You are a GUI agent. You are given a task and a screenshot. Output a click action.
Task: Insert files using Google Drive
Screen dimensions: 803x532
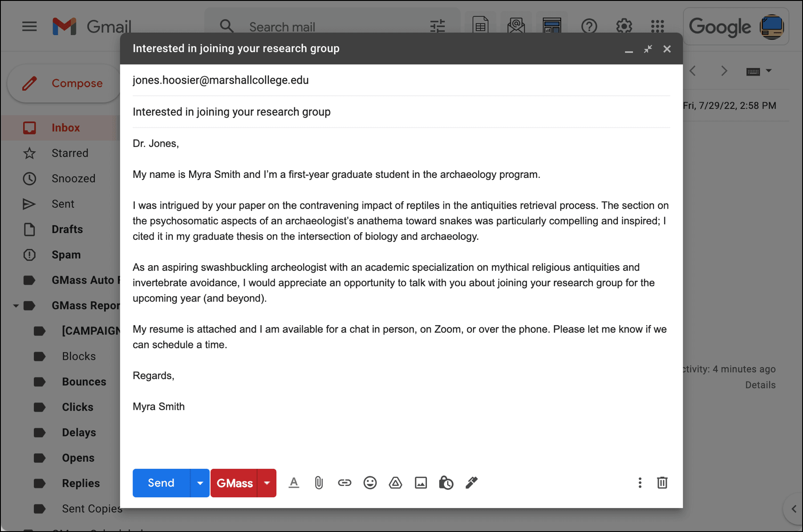coord(395,483)
